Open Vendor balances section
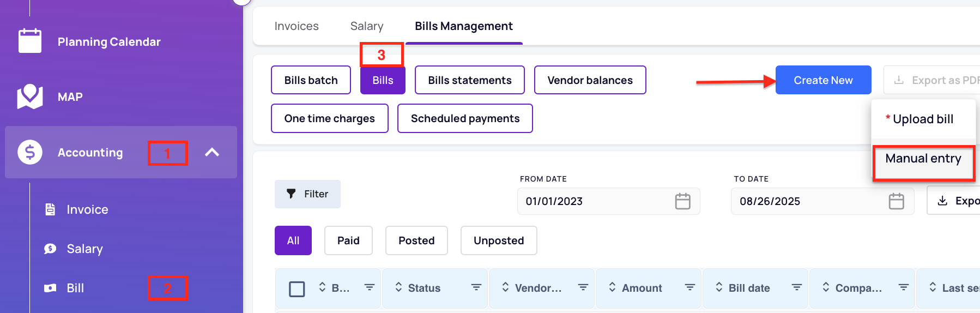 coord(590,80)
